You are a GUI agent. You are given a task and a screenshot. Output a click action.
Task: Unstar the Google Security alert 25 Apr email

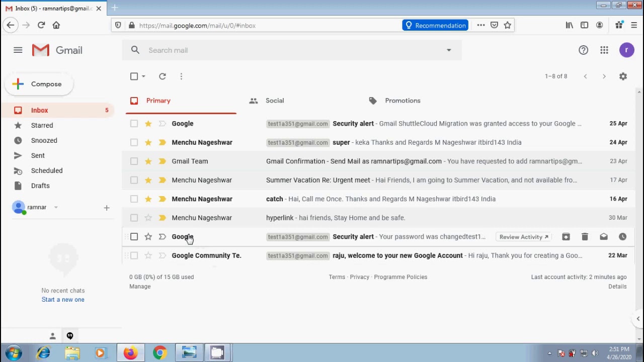[148, 124]
